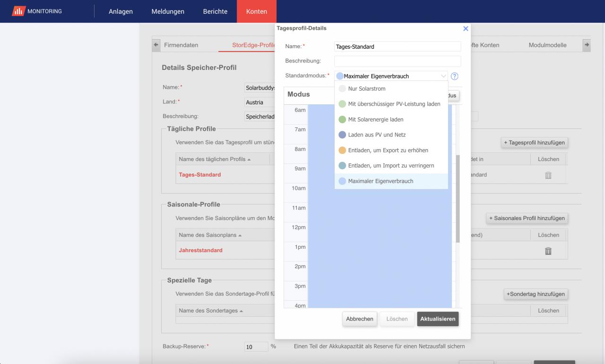This screenshot has width=605, height=364.
Task: Click the 12pm time row label
Action: tap(300, 228)
